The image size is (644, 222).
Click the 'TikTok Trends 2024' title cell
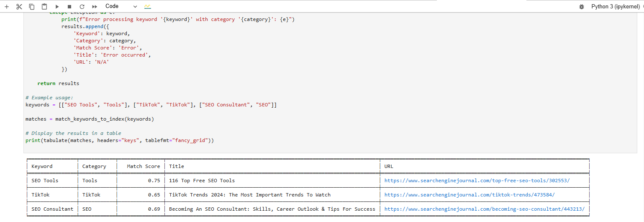(250, 195)
